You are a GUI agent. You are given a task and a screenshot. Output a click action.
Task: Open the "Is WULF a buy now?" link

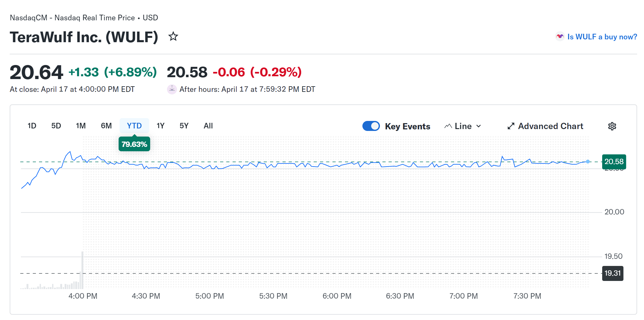pos(602,37)
